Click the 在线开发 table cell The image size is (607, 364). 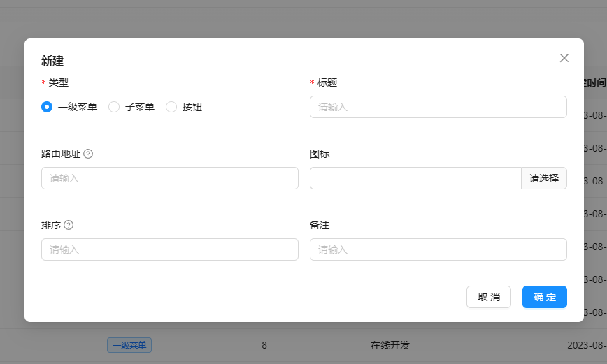[390, 345]
